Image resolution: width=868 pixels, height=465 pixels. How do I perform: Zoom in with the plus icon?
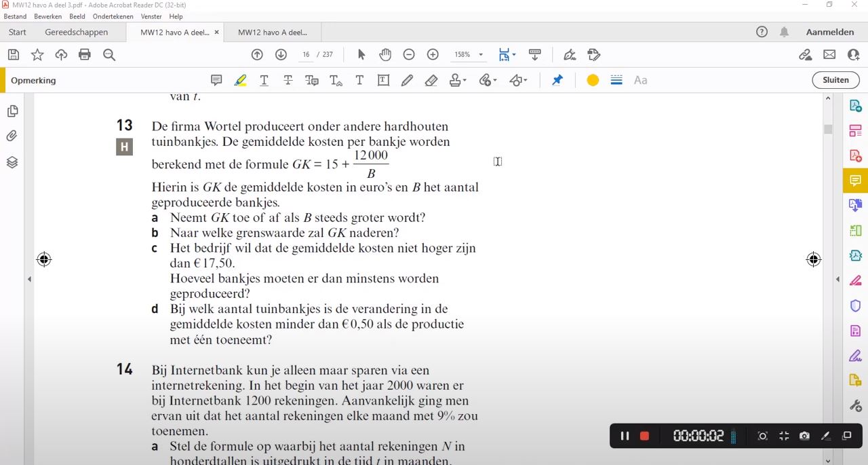click(x=433, y=54)
